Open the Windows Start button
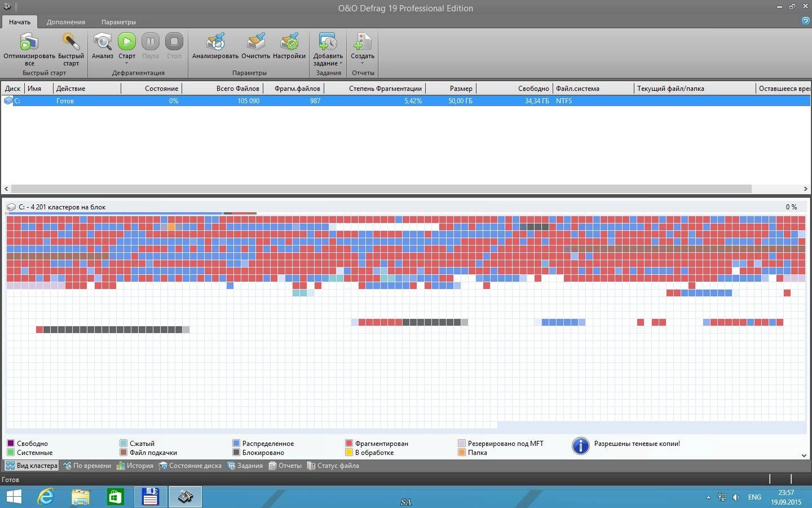812x508 pixels. [x=14, y=497]
